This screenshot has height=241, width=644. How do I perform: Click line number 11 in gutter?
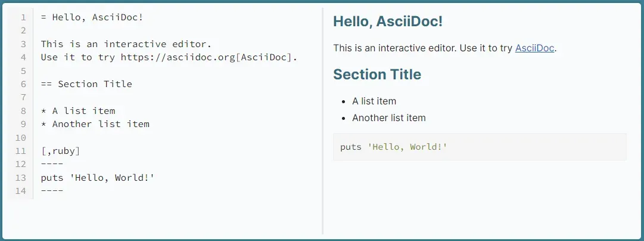[21, 151]
